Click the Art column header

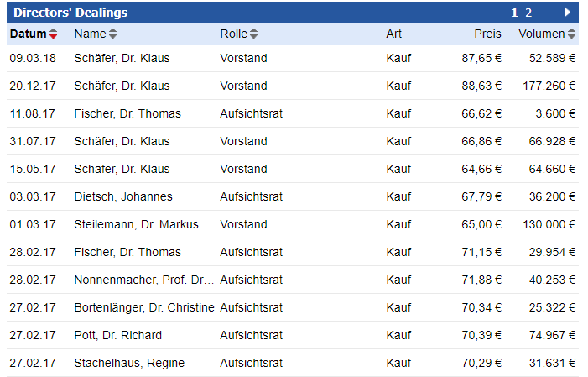click(393, 34)
